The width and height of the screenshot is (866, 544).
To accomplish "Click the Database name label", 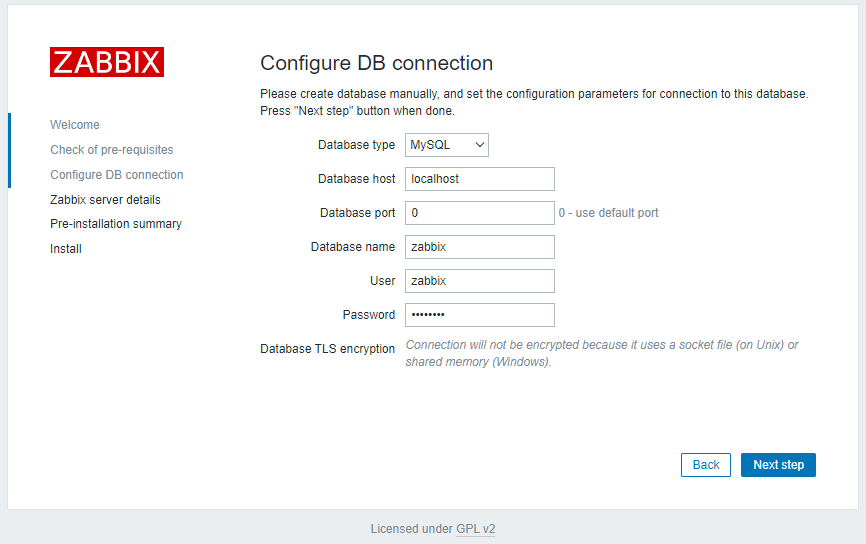I will [352, 247].
